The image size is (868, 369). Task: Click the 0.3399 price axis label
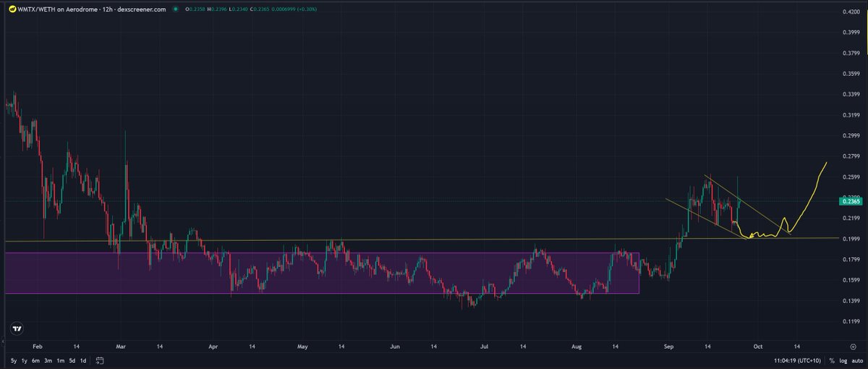click(852, 95)
